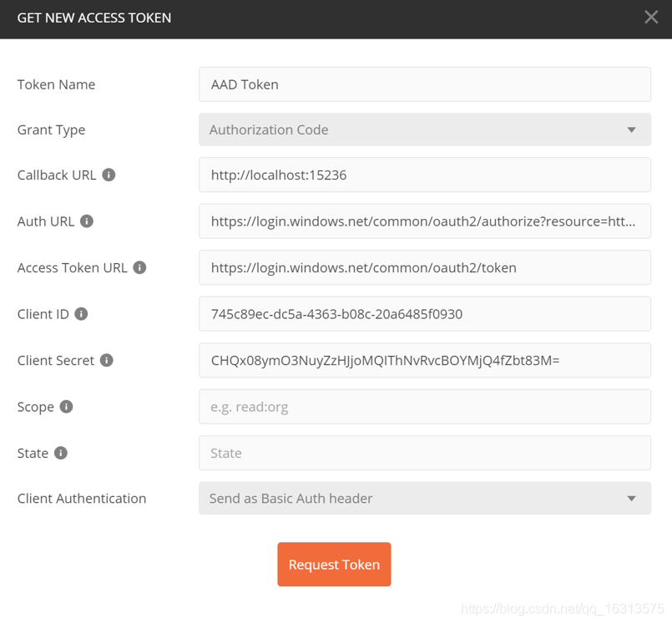Click the empty Scope input field
This screenshot has width=672, height=624.
[424, 407]
